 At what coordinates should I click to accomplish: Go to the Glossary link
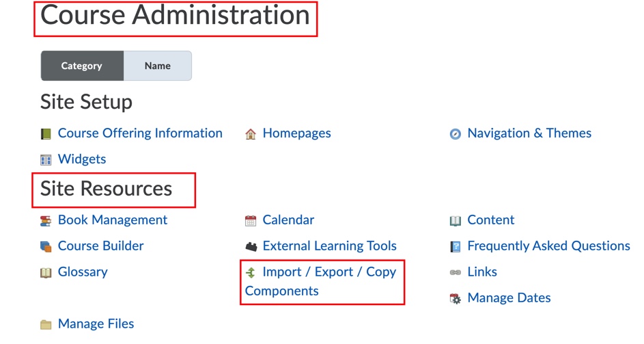[x=83, y=272]
